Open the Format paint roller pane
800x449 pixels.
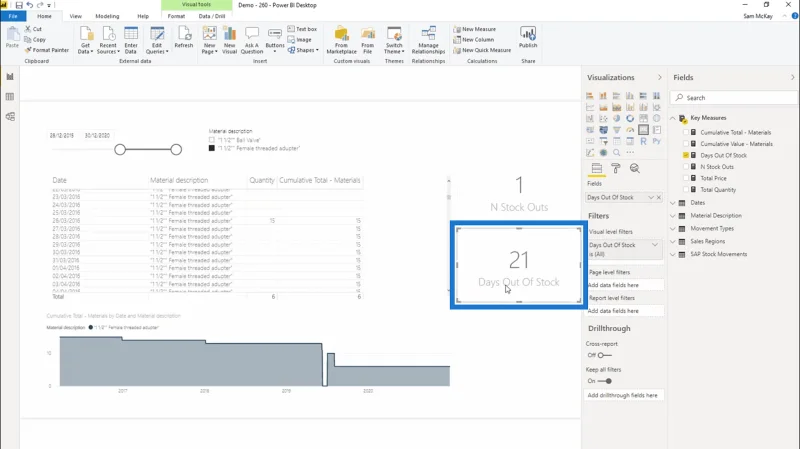[616, 168]
